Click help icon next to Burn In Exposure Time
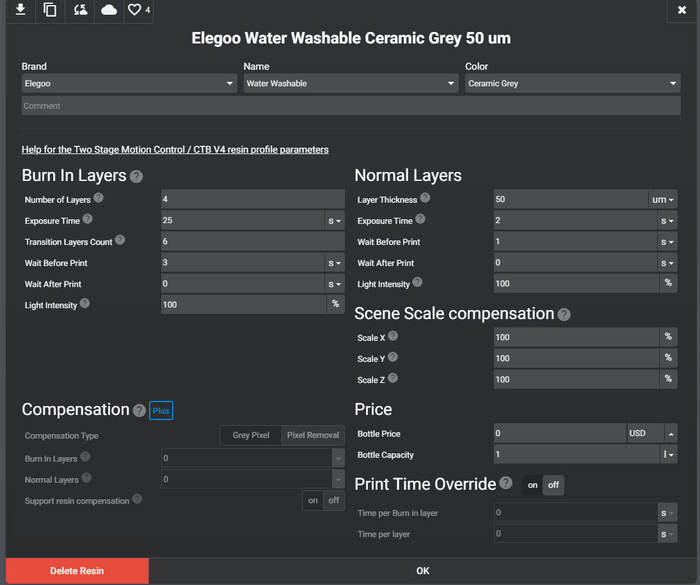This screenshot has height=585, width=700. click(x=88, y=218)
